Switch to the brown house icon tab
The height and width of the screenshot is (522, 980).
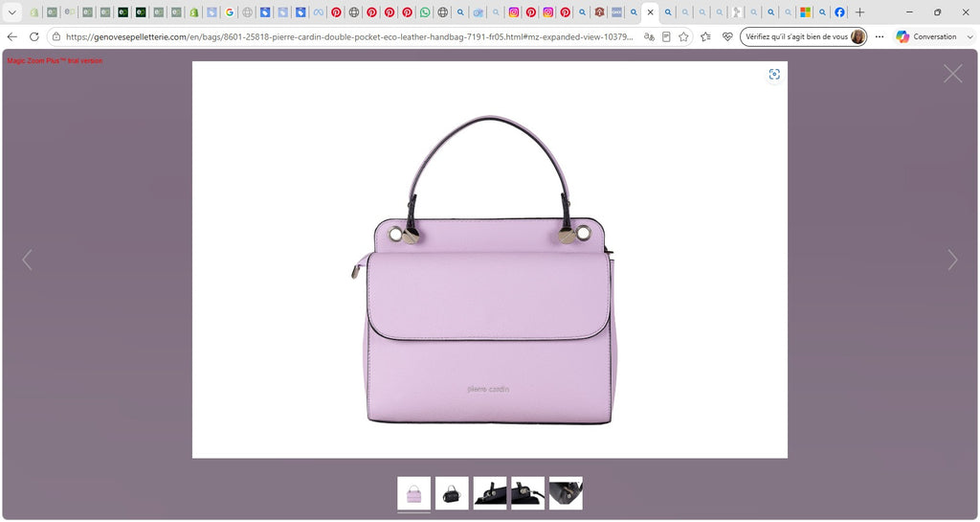(599, 11)
